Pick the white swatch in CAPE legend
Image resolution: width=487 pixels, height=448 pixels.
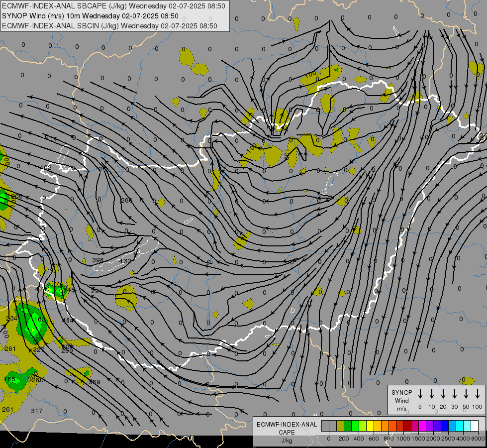click(475, 426)
